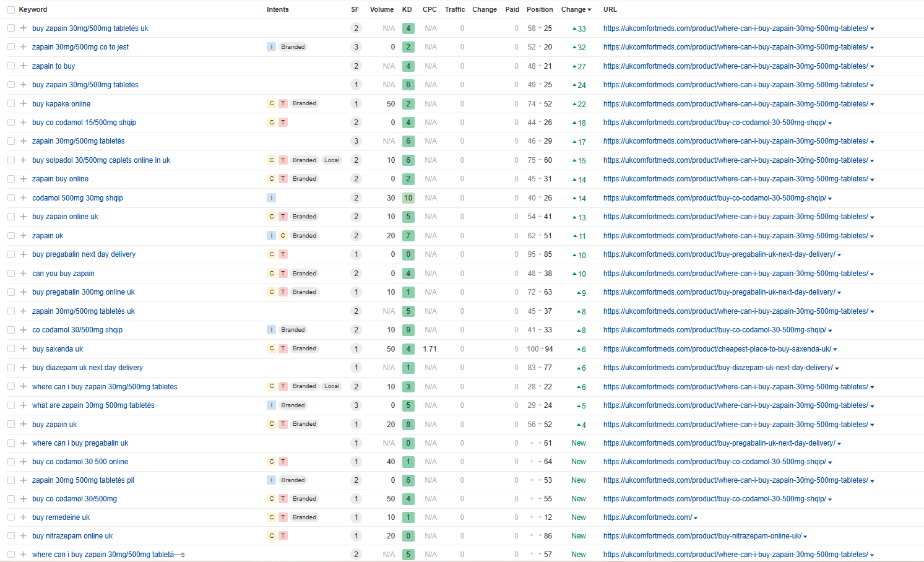The height and width of the screenshot is (562, 924).
Task: Click the 'I' intent badge for 'codamol 500mg 30mg shqip'
Action: pyautogui.click(x=271, y=198)
